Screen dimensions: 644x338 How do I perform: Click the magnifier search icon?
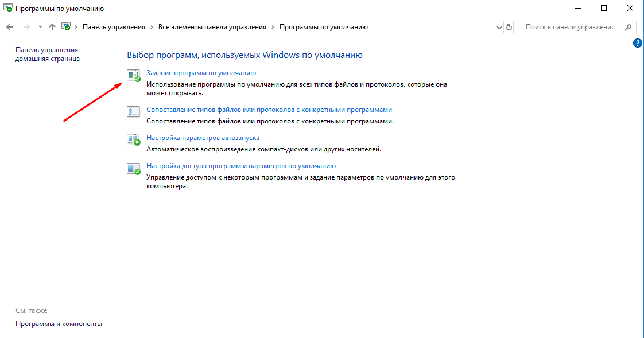[x=628, y=27]
